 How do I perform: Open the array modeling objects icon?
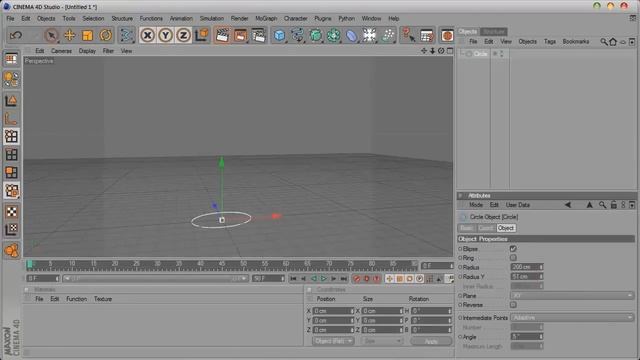tap(333, 36)
